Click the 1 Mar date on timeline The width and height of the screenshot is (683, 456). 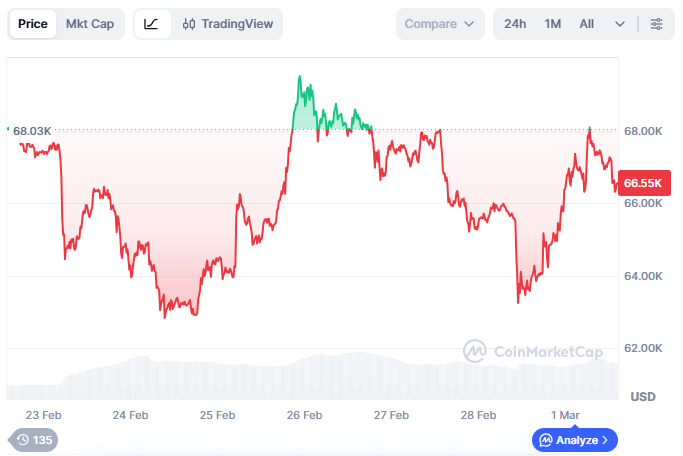(565, 415)
